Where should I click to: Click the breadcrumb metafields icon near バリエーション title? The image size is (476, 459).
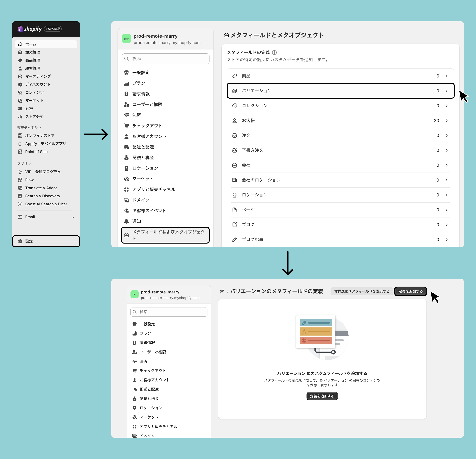(222, 291)
